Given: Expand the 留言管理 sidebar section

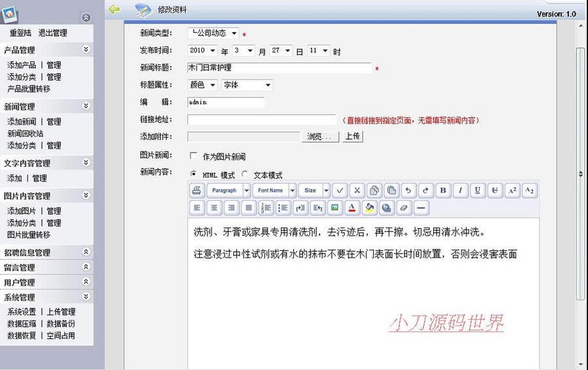Looking at the screenshot, I should click(86, 267).
